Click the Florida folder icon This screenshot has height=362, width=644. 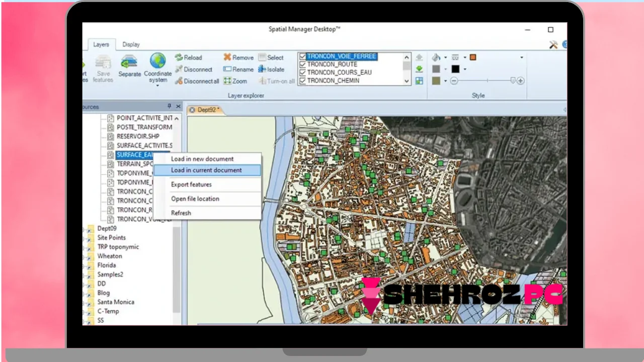pyautogui.click(x=91, y=265)
